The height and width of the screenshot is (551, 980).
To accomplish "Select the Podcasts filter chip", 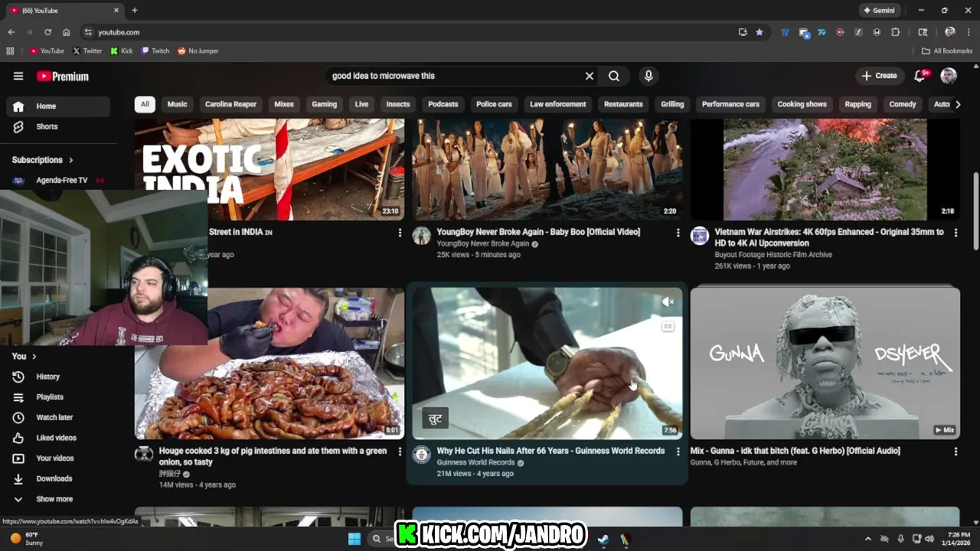I will (443, 104).
